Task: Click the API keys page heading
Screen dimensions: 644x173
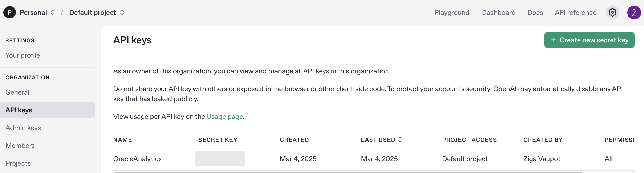Action: 132,40
